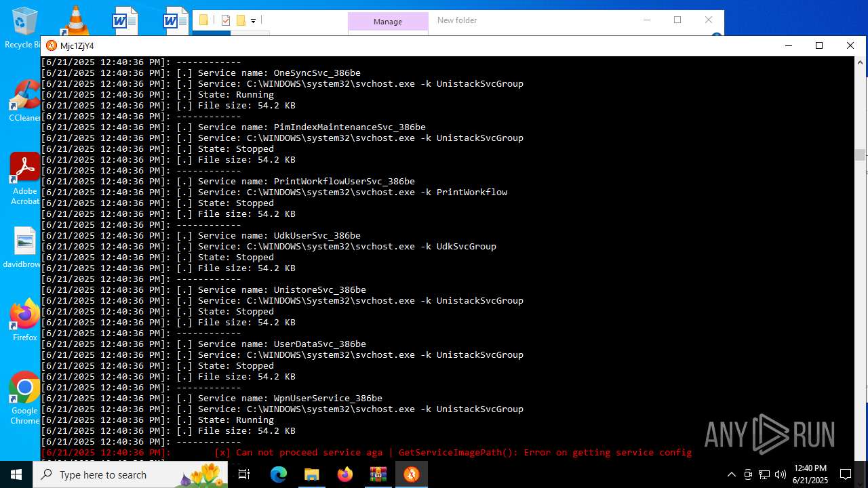Open CCleaner desktop shortcut
Viewport: 868px width, 488px height.
24,100
